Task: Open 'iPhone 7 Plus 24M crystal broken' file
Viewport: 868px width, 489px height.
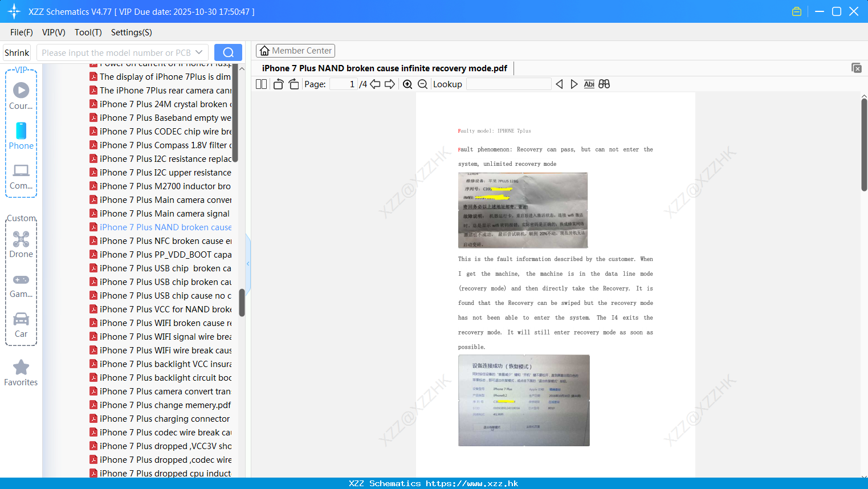Action: click(160, 104)
